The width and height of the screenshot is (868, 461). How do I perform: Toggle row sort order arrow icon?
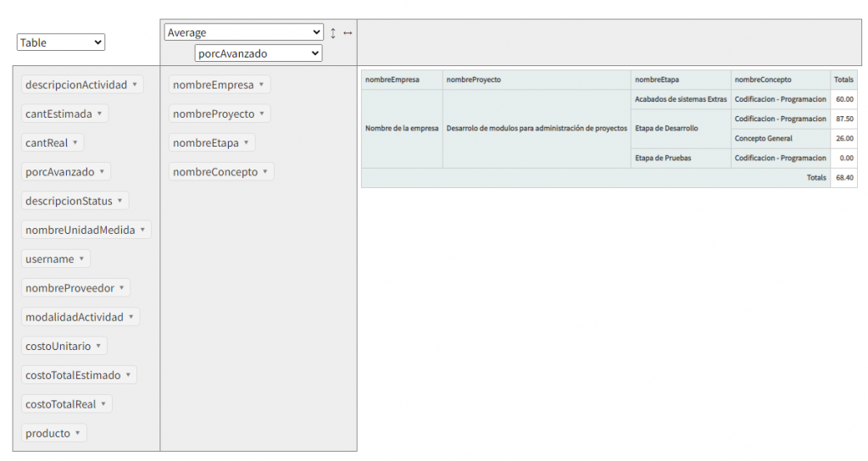point(333,33)
